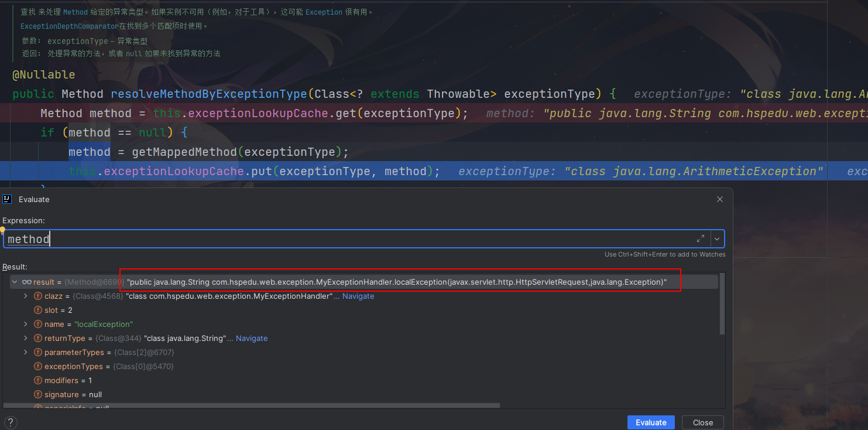Click the resolveMethodByExceptionType method name
The height and width of the screenshot is (430, 868).
209,94
